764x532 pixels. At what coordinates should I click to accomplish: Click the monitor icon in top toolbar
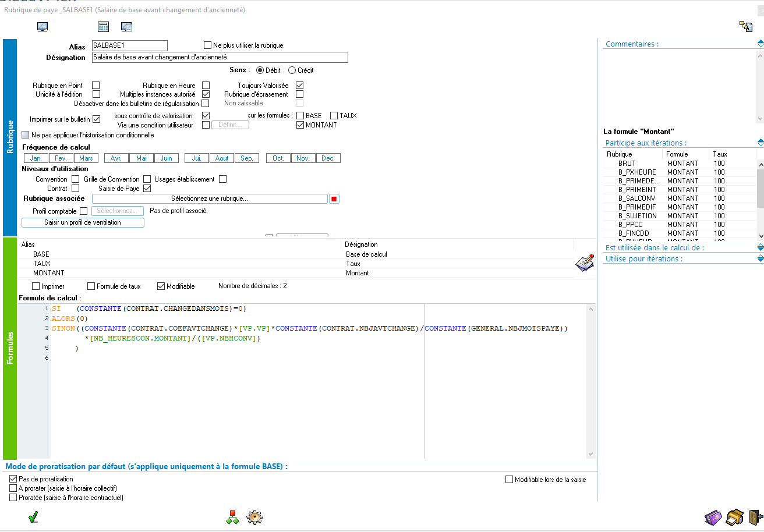click(43, 27)
